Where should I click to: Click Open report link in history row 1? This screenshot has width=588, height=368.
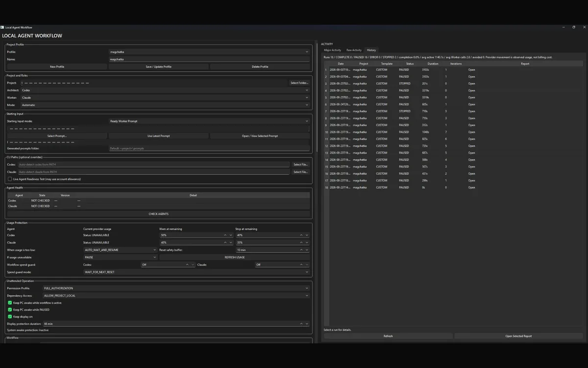[471, 70]
